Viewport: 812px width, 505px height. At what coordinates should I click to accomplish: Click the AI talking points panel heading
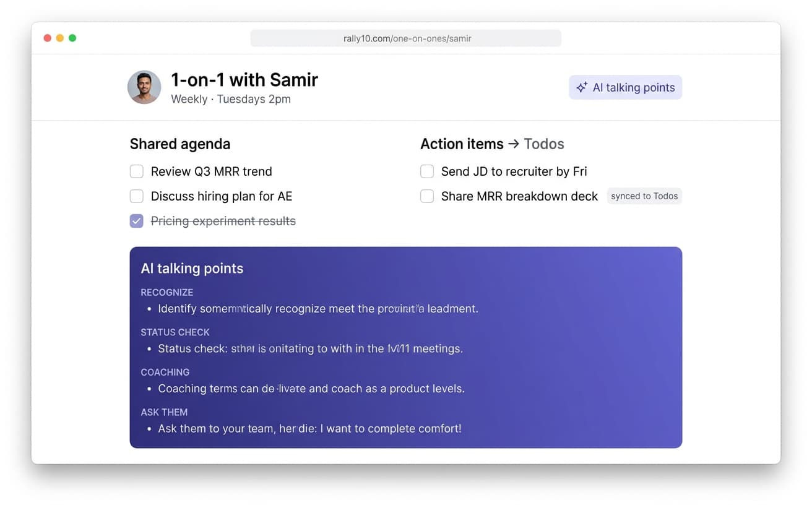[x=192, y=269]
